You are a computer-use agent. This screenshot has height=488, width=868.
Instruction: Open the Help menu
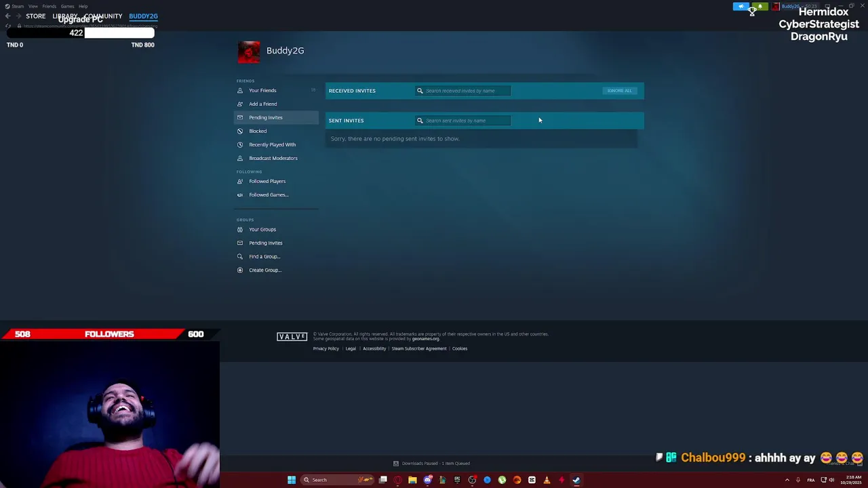click(83, 6)
